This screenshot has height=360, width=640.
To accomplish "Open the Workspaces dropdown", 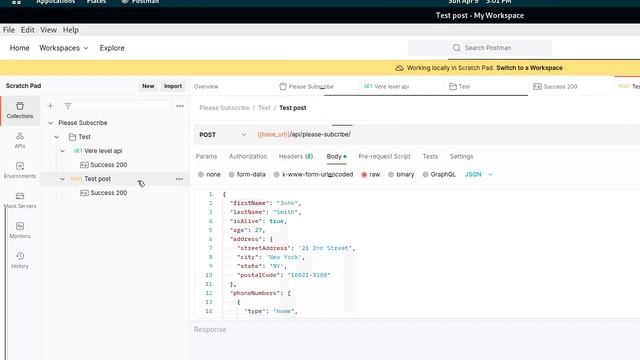I will pyautogui.click(x=64, y=48).
